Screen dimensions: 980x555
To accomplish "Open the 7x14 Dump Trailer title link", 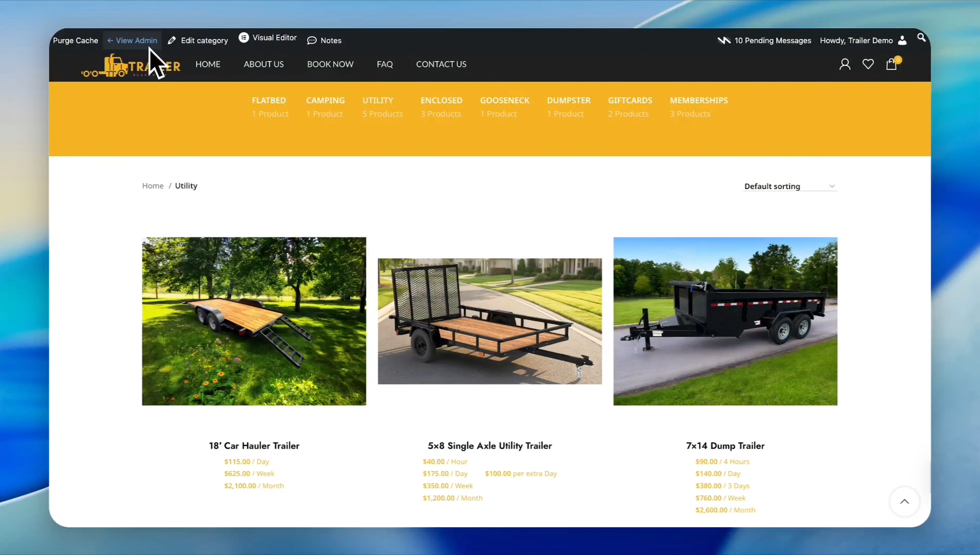I will [x=725, y=446].
